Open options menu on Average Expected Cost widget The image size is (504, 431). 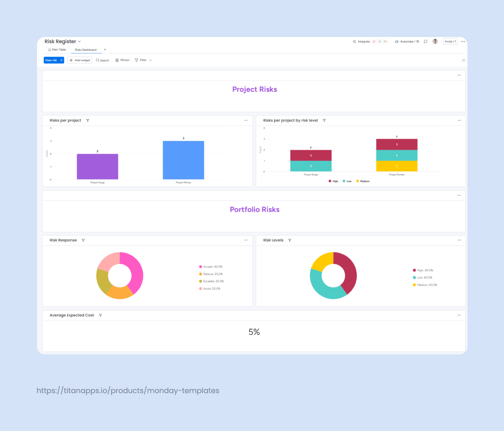[459, 315]
